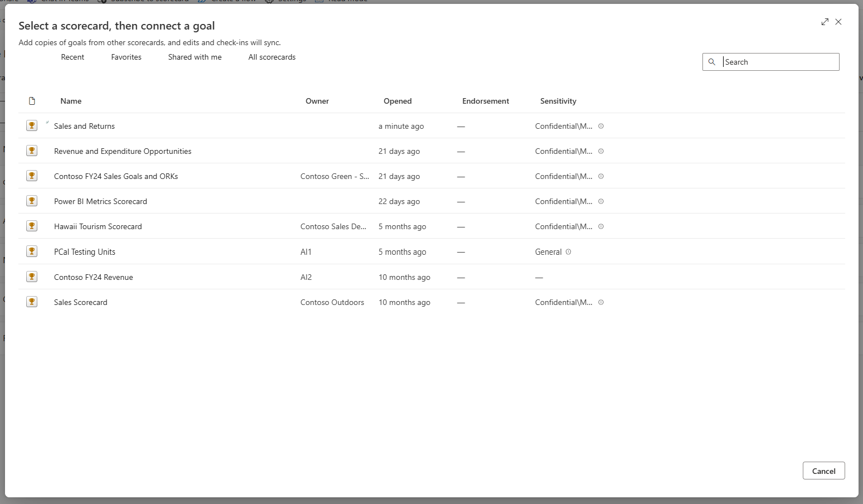Click sensitivity info icon for Sales Scorecard row
The image size is (863, 504).
(601, 302)
